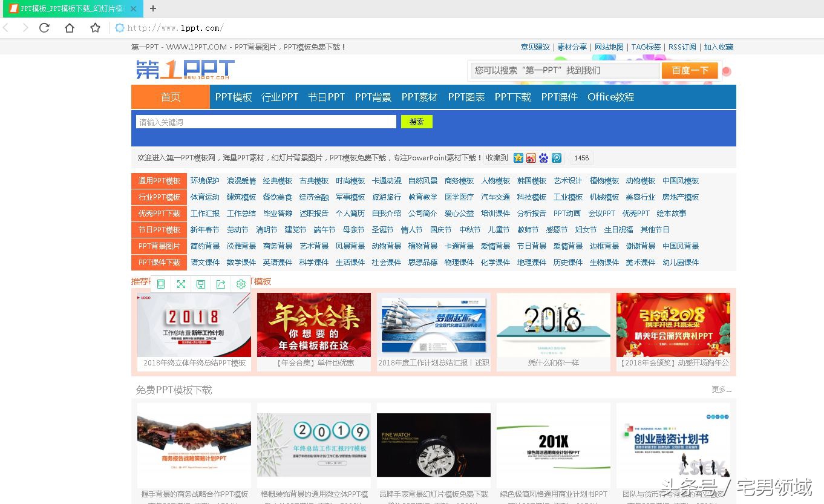
Task: Open the Office教程 navigation item
Action: click(610, 97)
